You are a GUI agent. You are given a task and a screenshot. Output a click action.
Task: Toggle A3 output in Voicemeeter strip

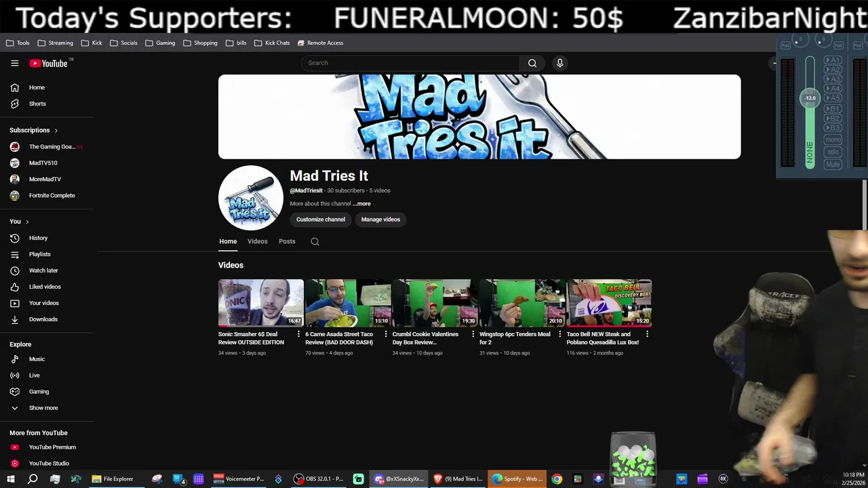click(x=833, y=79)
